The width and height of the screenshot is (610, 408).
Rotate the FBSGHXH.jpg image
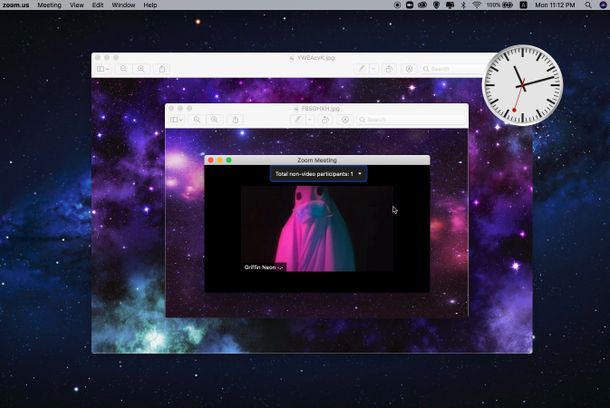coord(325,119)
